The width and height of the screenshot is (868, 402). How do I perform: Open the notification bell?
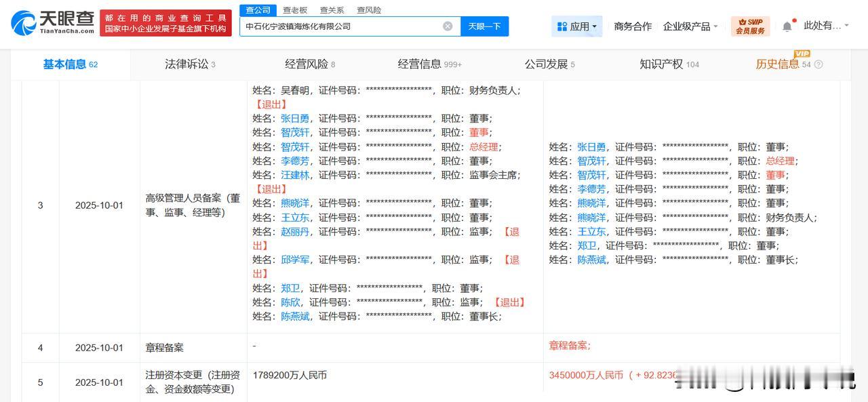(x=787, y=26)
